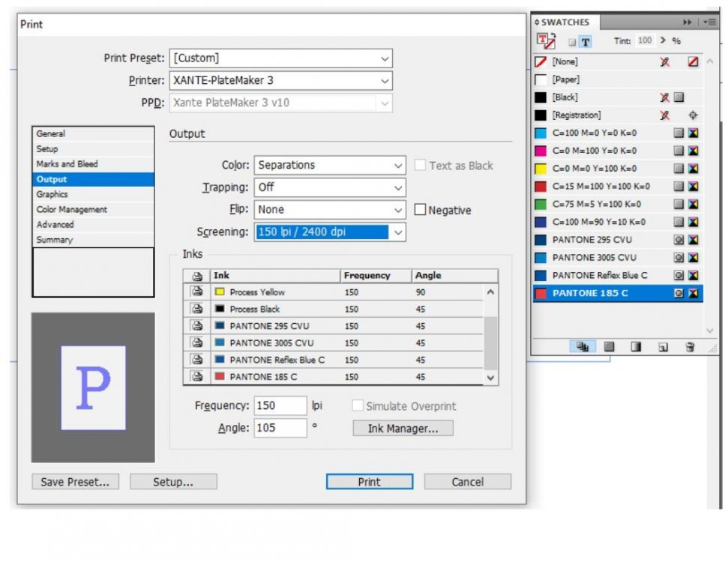The height and width of the screenshot is (562, 728).
Task: Toggle printer icon for Process Black ink
Action: 197,309
